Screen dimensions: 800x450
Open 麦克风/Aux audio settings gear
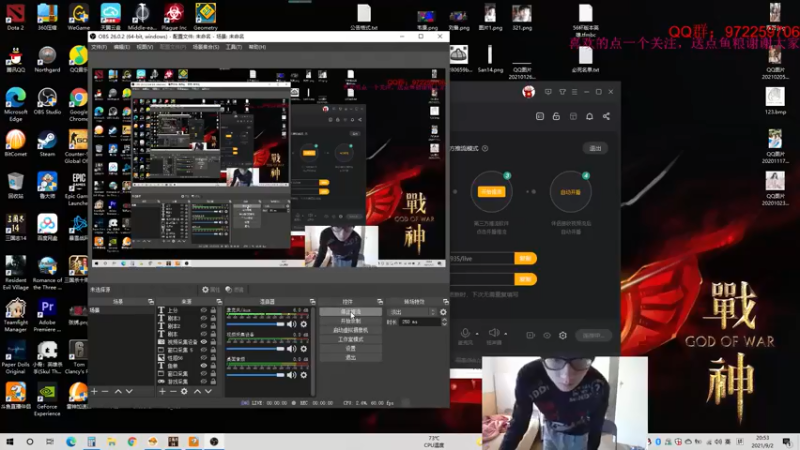tap(304, 324)
